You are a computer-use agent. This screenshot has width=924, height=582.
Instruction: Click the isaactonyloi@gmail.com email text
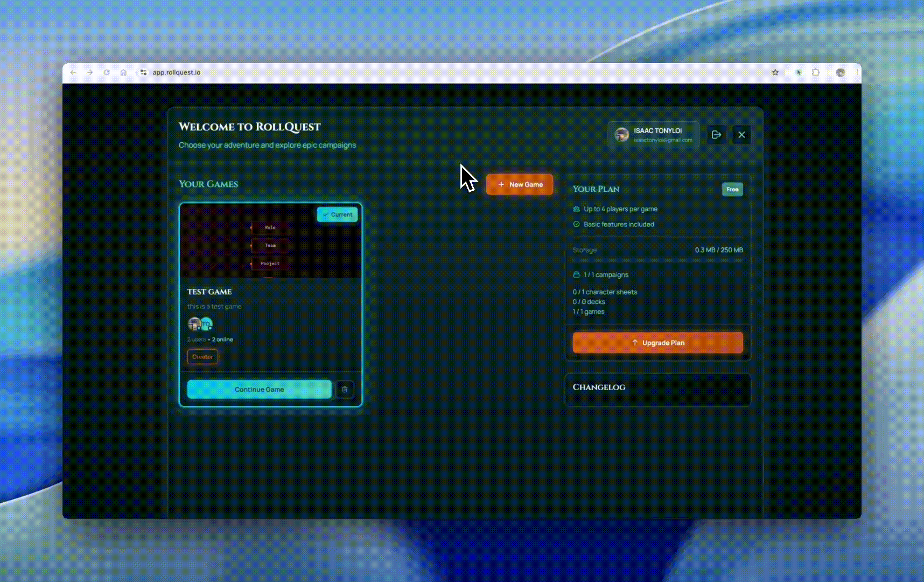(663, 140)
